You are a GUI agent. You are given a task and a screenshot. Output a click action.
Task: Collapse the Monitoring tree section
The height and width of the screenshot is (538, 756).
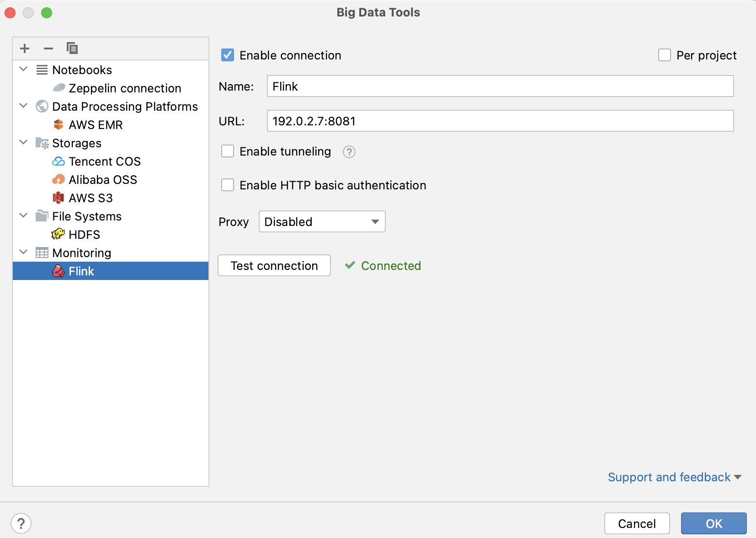[23, 252]
